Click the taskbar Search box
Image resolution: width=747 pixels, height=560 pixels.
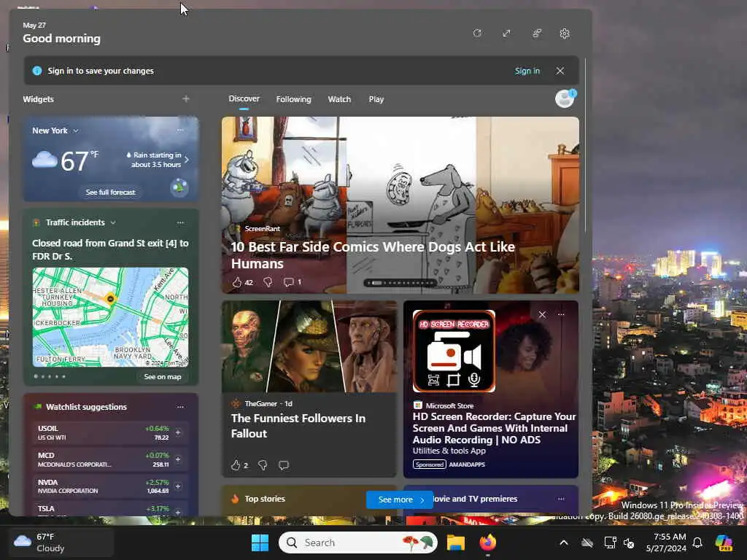pos(357,542)
